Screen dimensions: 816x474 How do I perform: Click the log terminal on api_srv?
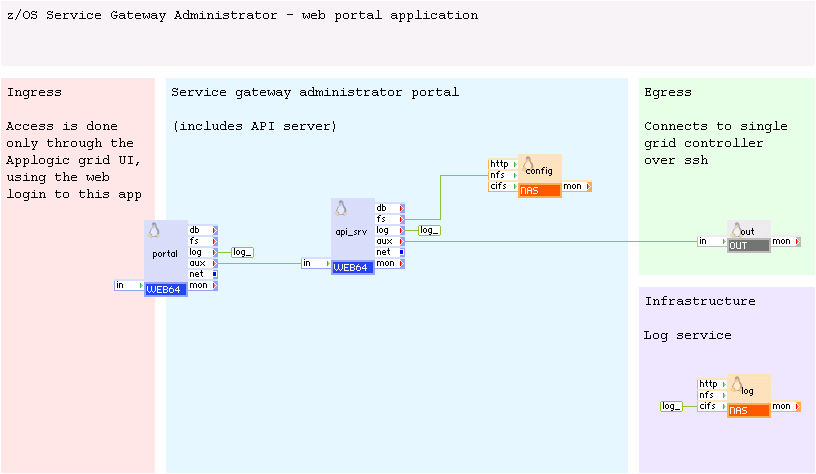(390, 230)
